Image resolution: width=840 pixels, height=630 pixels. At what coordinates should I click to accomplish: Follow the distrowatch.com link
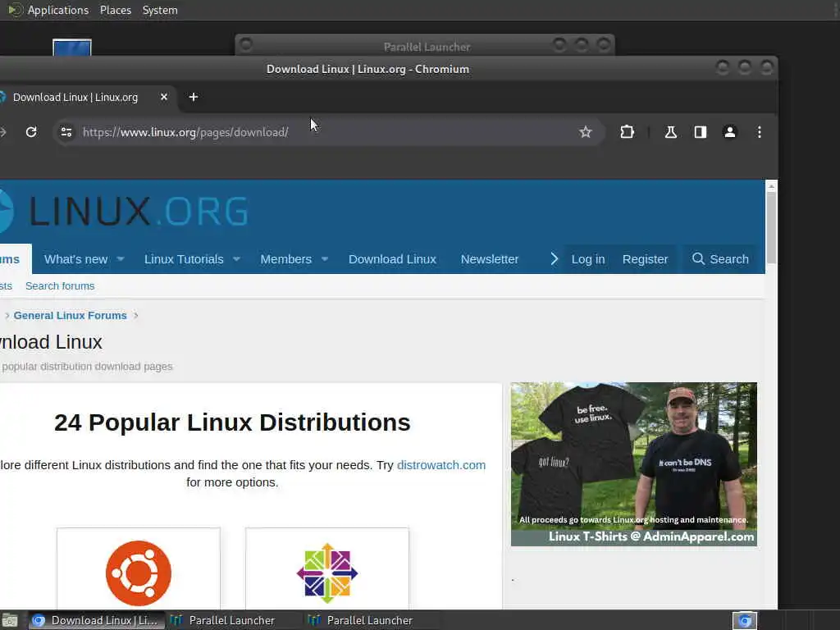coord(441,464)
